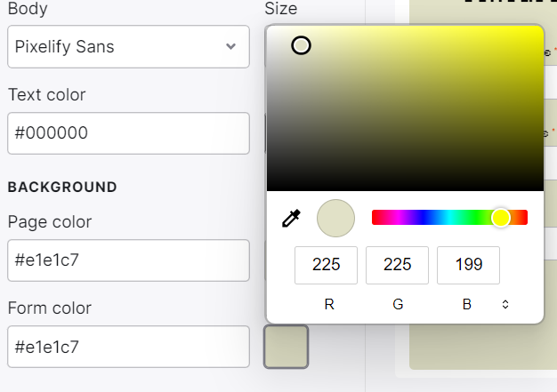Click the yellow thumb on the hue slider
Image resolution: width=557 pixels, height=392 pixels.
point(501,218)
